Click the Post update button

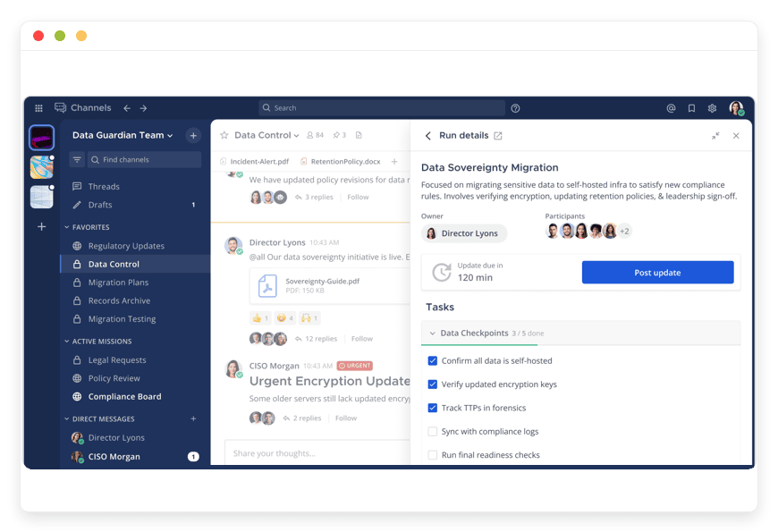click(657, 273)
